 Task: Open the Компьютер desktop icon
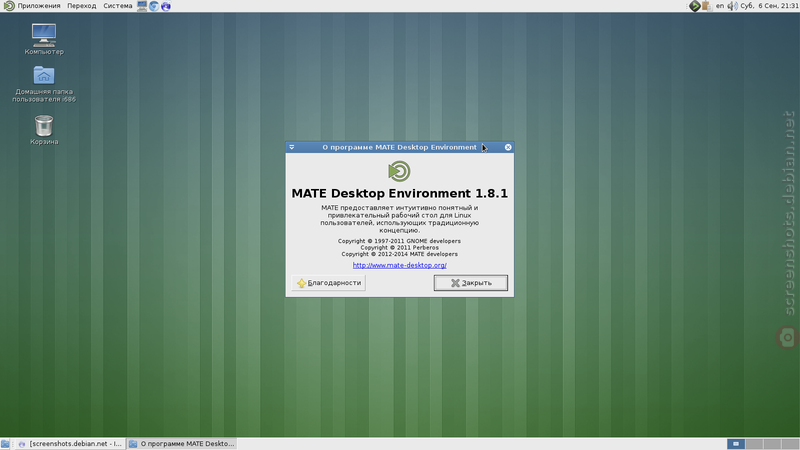pyautogui.click(x=44, y=39)
